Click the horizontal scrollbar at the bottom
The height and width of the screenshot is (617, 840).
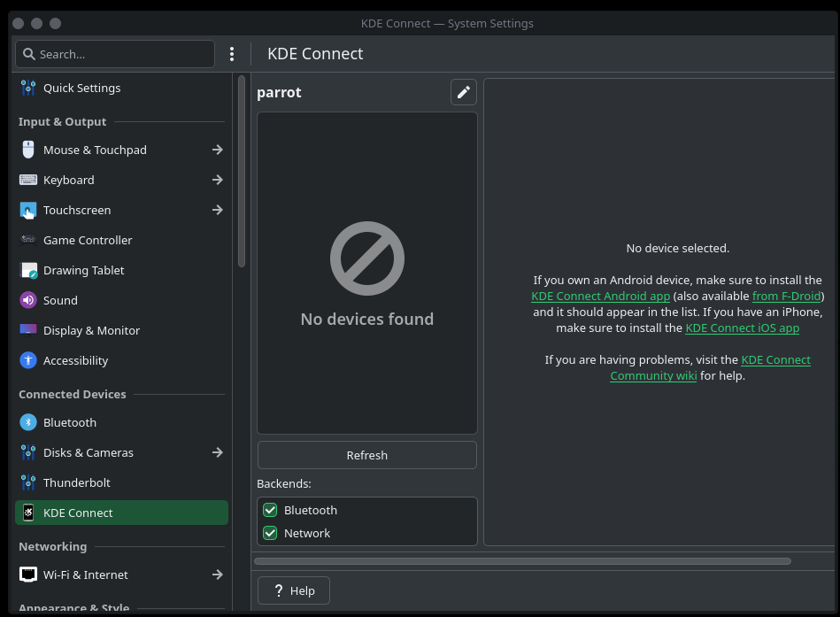click(522, 560)
